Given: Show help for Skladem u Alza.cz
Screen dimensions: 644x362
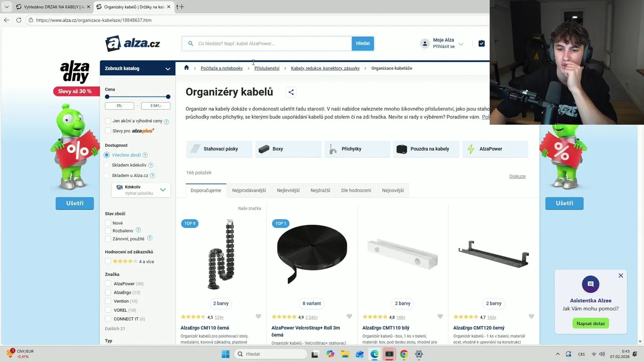Looking at the screenshot, I should pos(152,175).
